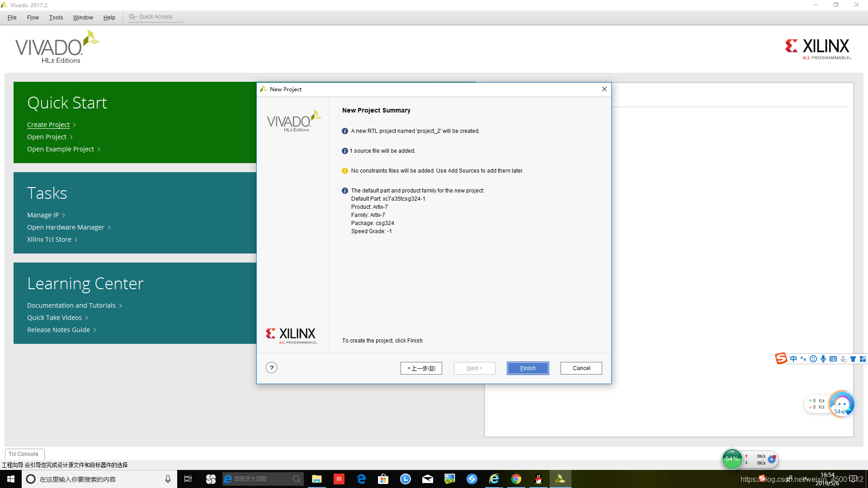The height and width of the screenshot is (488, 868).
Task: Open File Explorer from the taskbar
Action: coord(317,479)
